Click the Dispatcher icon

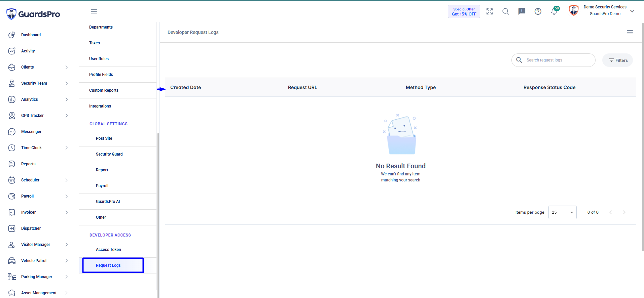pyautogui.click(x=12, y=228)
